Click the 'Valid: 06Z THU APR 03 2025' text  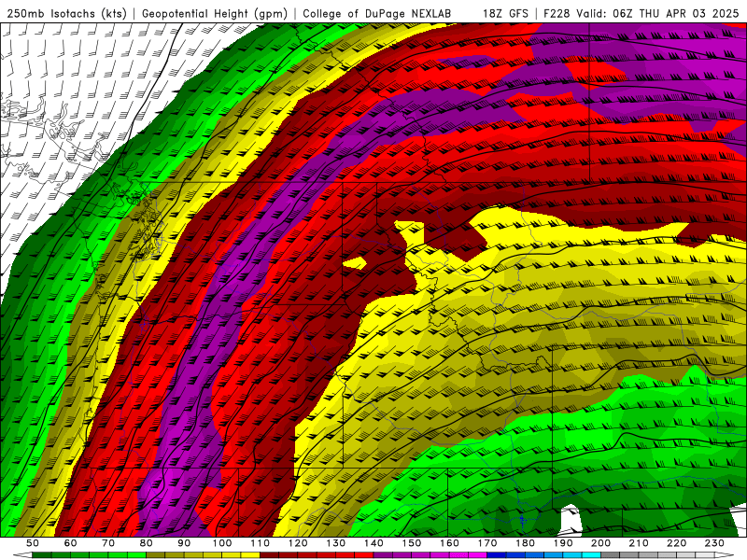pos(657,13)
